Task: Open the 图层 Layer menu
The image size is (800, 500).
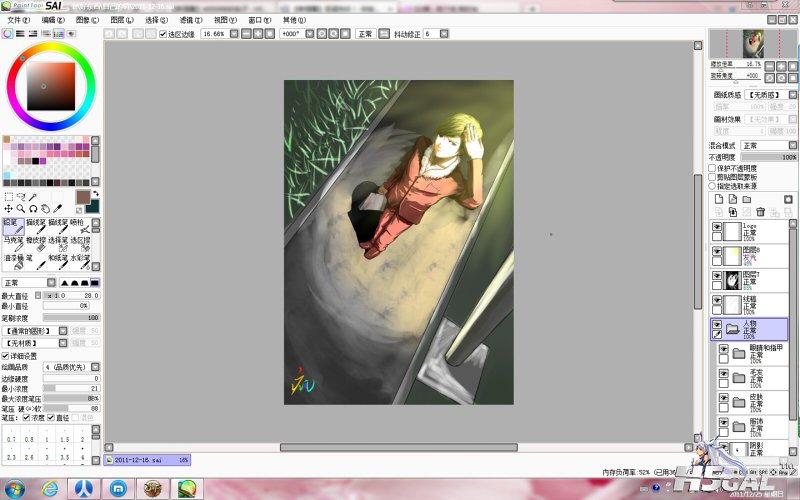Action: 122,20
